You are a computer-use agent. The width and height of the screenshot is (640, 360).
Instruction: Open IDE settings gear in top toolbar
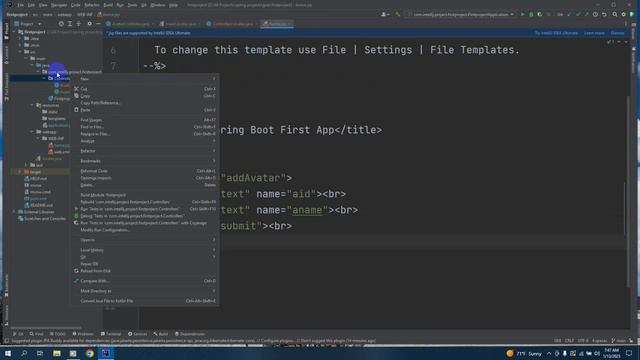(623, 14)
